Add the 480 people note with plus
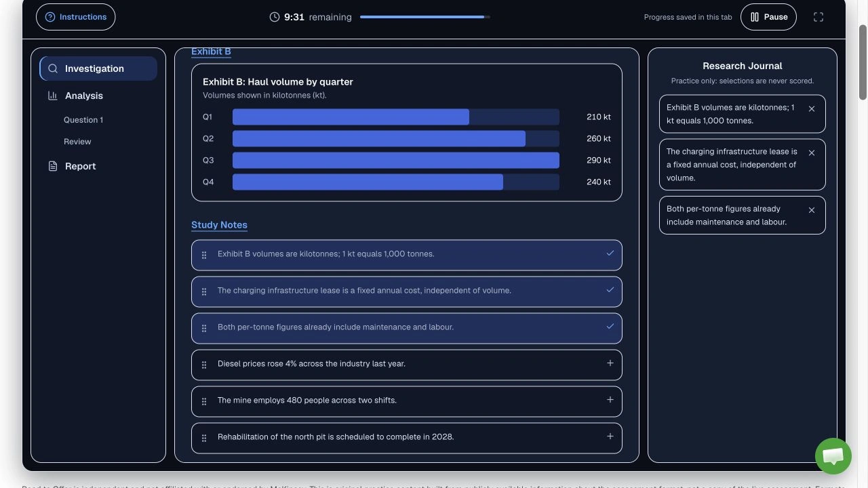 pos(610,400)
